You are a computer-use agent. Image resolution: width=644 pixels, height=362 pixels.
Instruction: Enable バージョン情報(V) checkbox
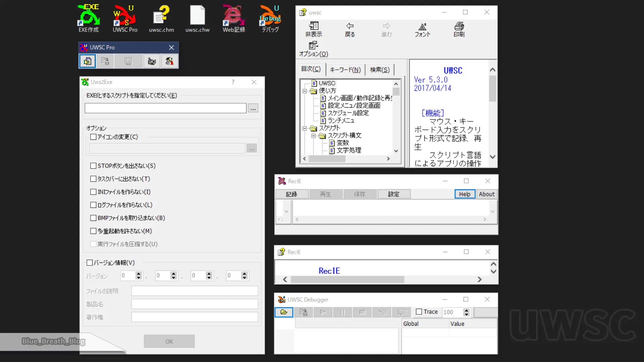tap(90, 262)
